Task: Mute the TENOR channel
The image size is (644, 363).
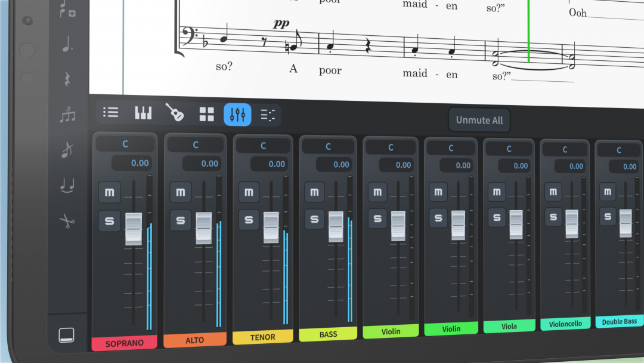Action: pyautogui.click(x=249, y=192)
